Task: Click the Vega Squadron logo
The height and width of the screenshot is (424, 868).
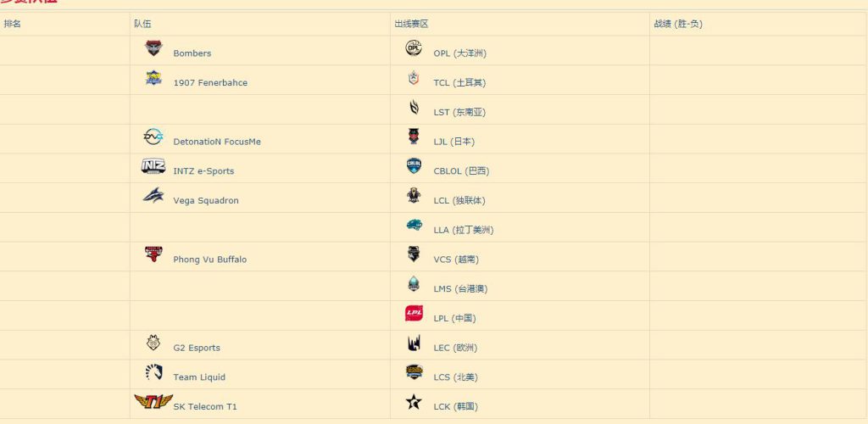Action: click(153, 196)
